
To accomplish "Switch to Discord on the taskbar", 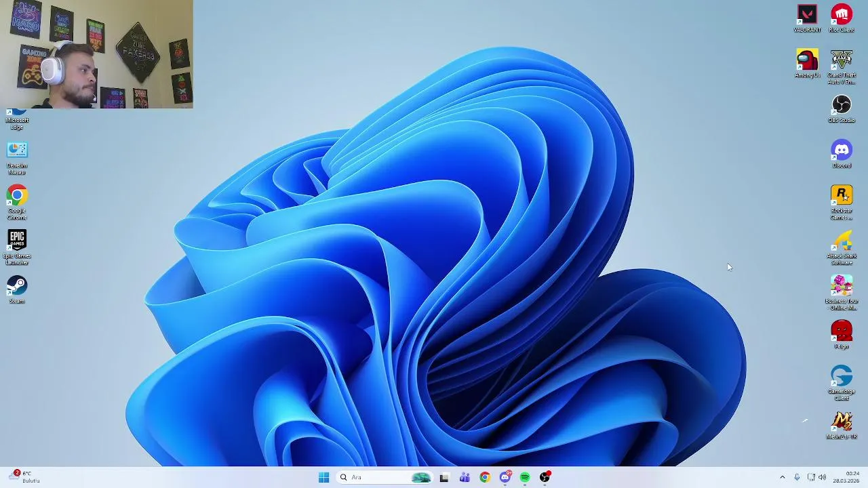I will (505, 477).
